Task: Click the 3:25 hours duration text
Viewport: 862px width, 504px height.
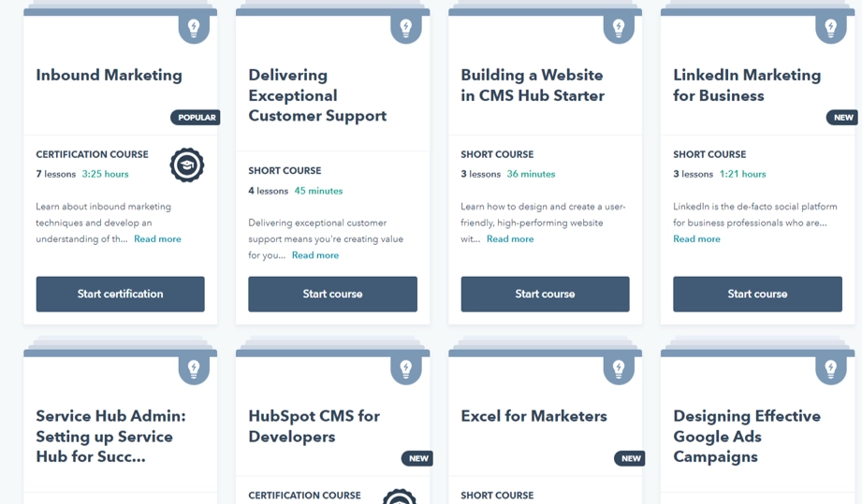Action: pyautogui.click(x=105, y=174)
